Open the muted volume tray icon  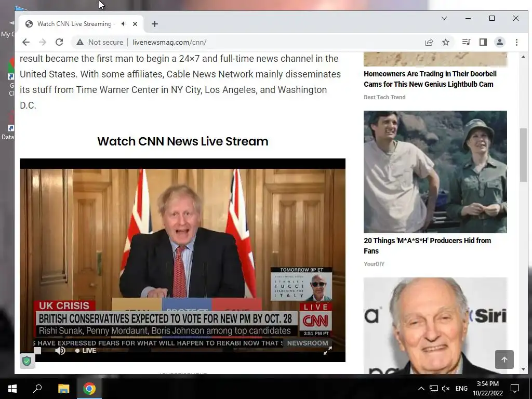(446, 389)
